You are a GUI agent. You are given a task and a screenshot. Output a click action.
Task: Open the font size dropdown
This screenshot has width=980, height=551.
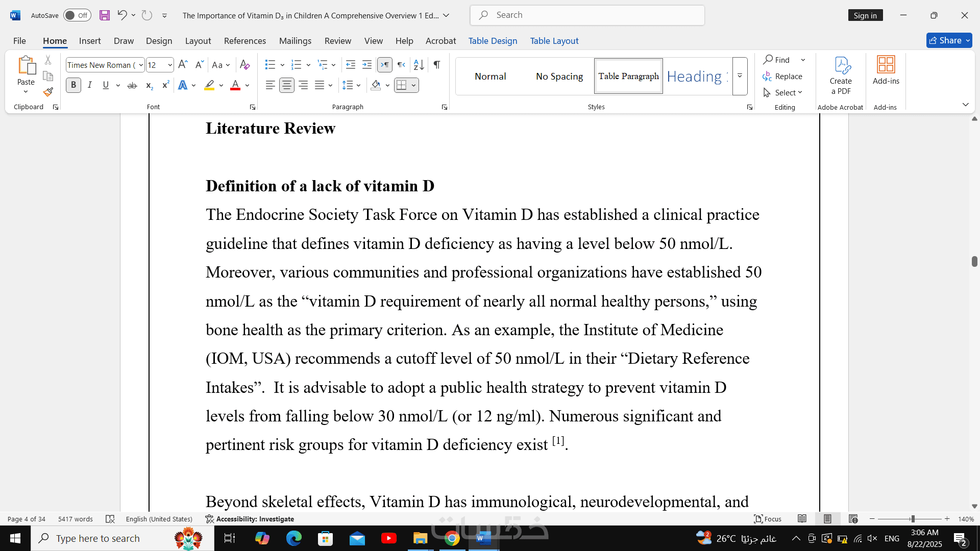coord(170,65)
